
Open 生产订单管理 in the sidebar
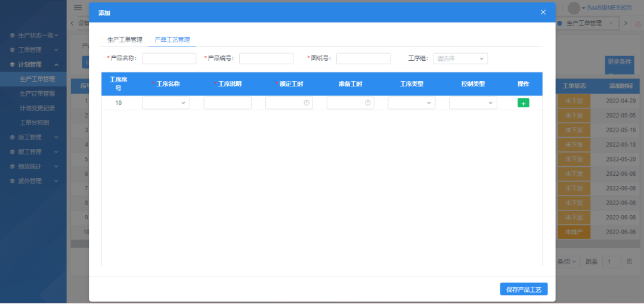tap(37, 93)
